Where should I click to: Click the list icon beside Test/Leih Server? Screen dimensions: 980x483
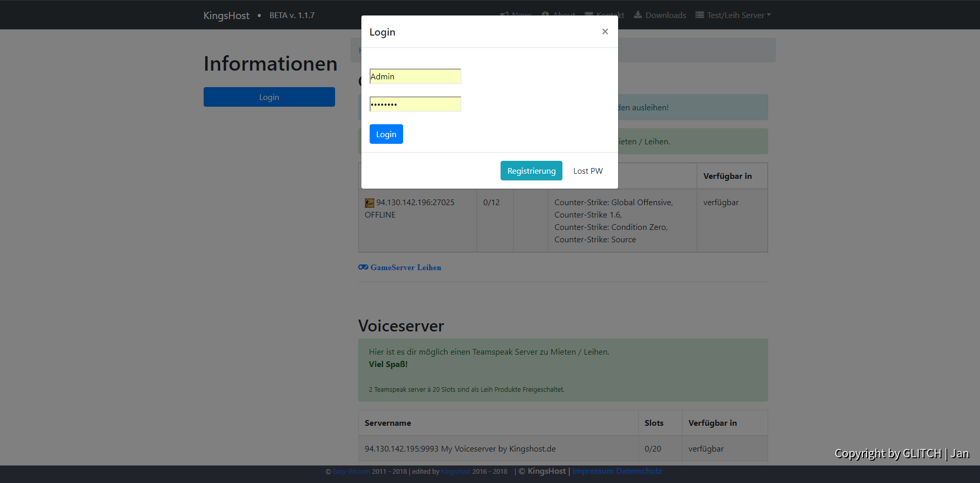(x=700, y=15)
